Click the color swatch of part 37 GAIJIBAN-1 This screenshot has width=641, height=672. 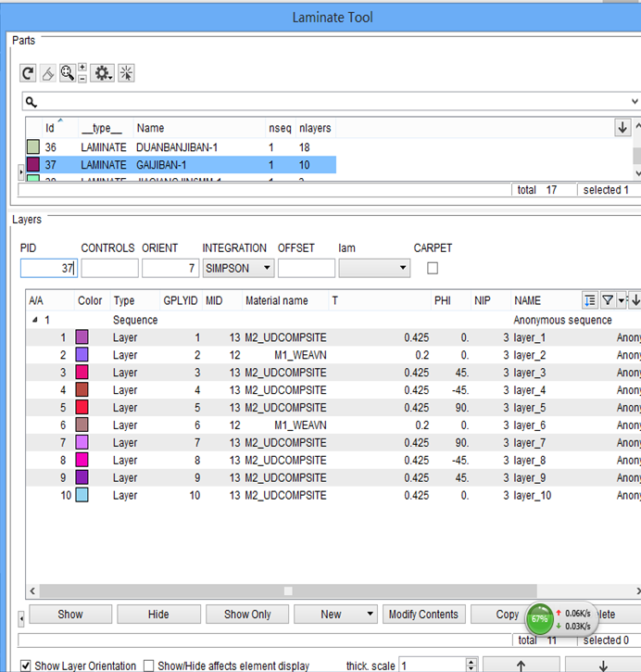tap(33, 164)
